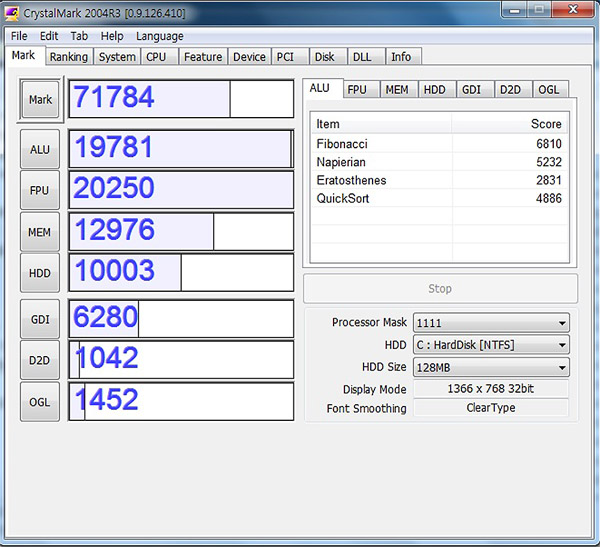Open the HDD drive dropdown
The image size is (600, 547).
(491, 345)
